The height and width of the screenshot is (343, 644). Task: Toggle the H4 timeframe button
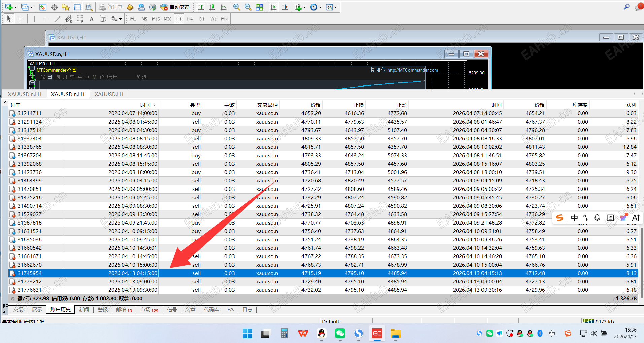point(190,19)
